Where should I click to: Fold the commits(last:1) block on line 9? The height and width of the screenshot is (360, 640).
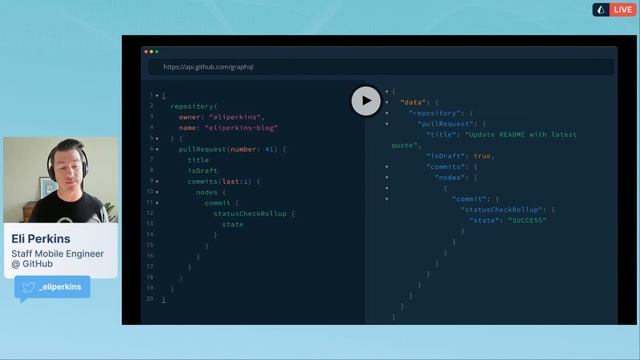pyautogui.click(x=157, y=181)
